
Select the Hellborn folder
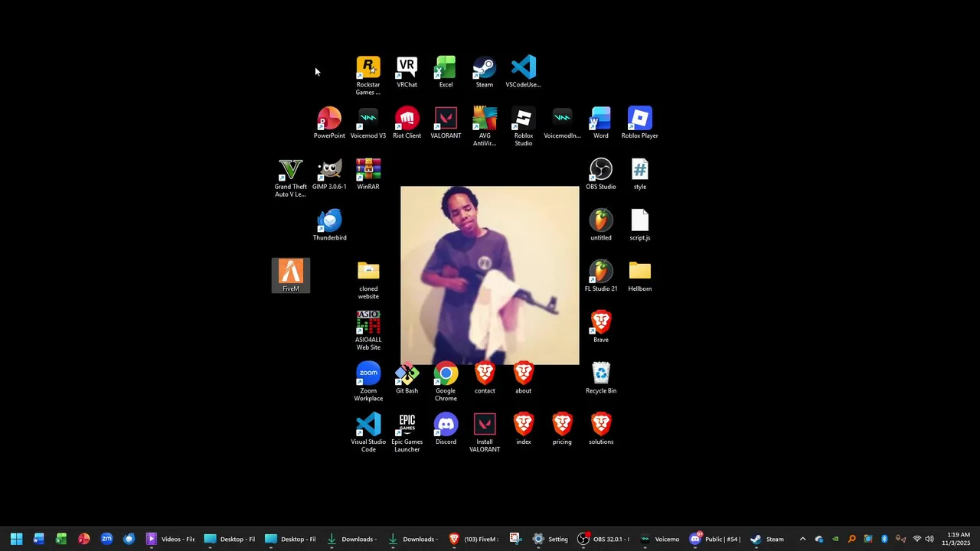[640, 276]
